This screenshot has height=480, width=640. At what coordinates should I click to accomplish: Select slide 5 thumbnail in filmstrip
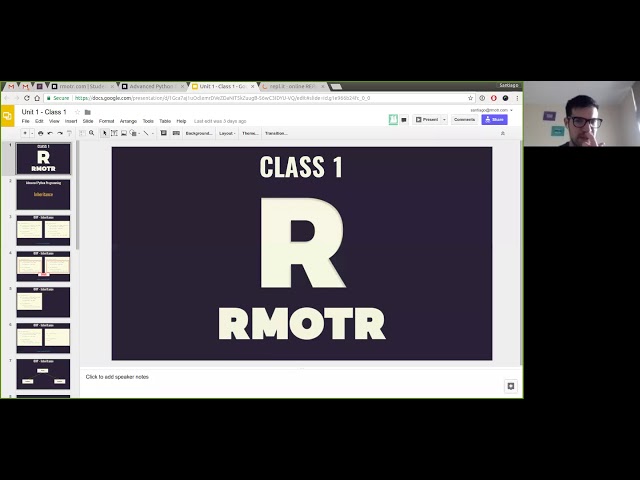point(43,302)
